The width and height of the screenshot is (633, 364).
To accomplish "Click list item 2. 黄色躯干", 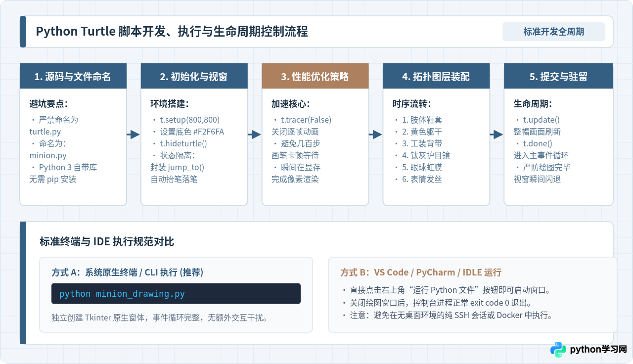I will pyautogui.click(x=418, y=132).
